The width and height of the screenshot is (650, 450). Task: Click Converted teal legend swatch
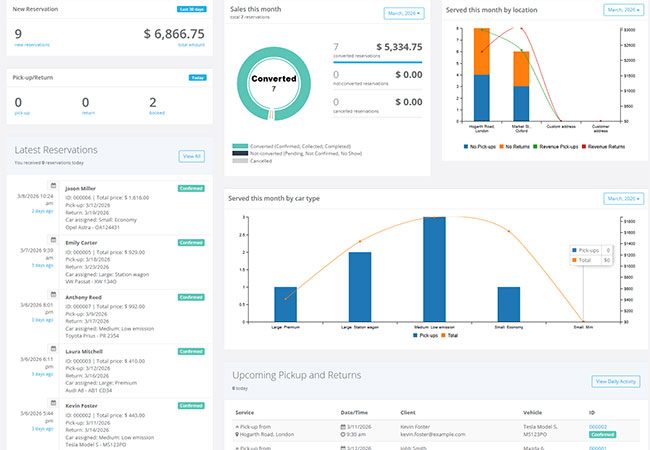pyautogui.click(x=240, y=146)
